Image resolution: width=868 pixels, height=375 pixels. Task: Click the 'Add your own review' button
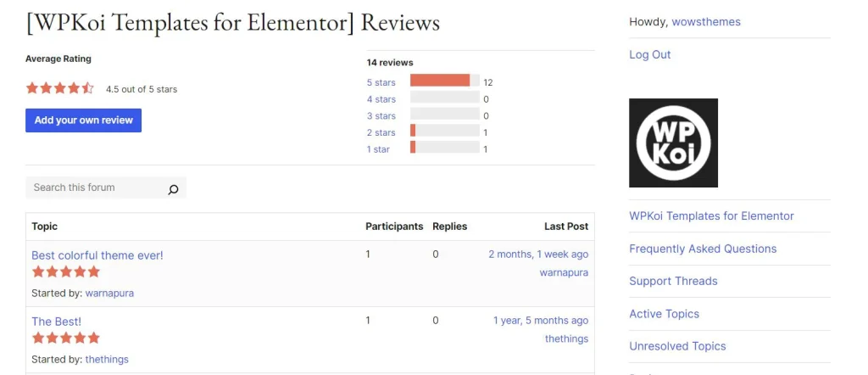(x=84, y=120)
